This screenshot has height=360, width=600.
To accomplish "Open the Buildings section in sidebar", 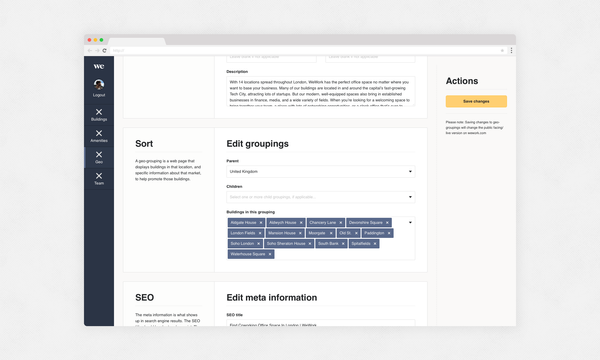I will pyautogui.click(x=99, y=114).
